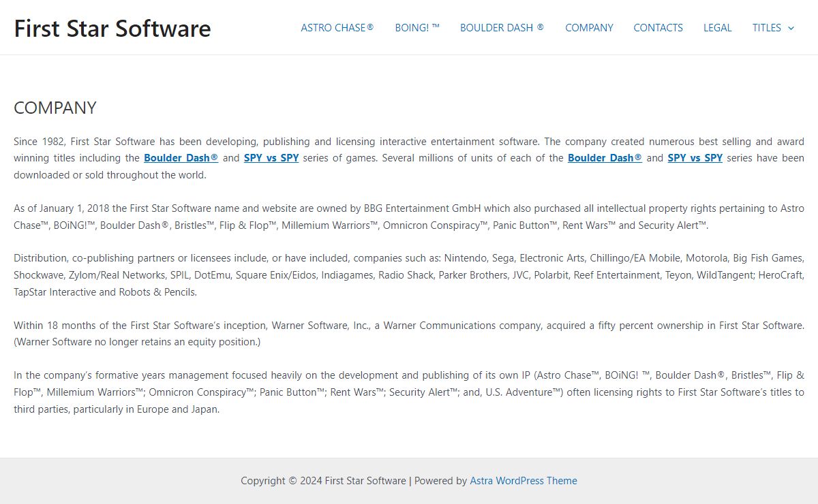Navigate to CONTACTS page

point(658,28)
